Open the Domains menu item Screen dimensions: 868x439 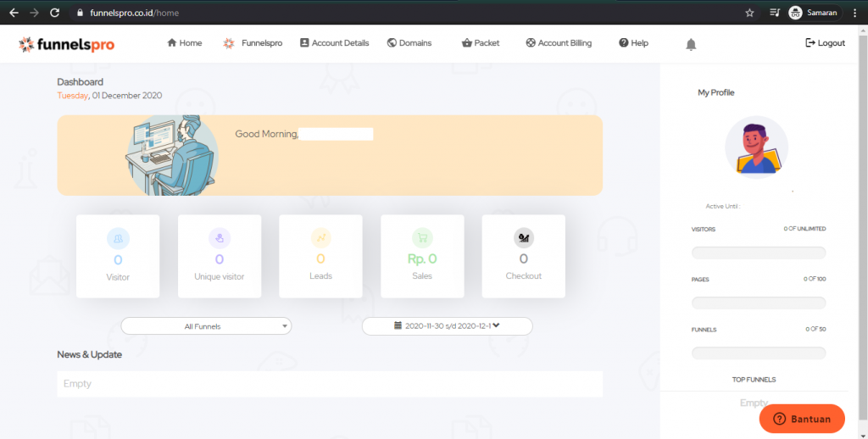point(409,43)
